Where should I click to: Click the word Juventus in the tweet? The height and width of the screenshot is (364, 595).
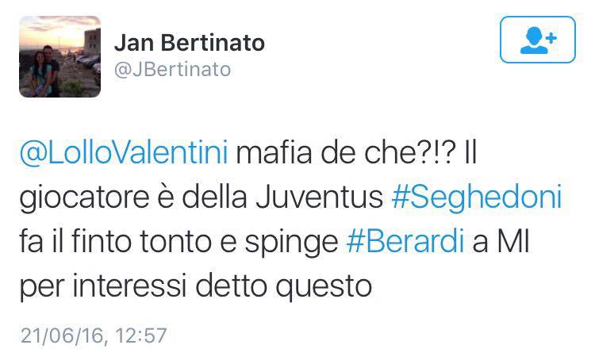click(x=324, y=197)
